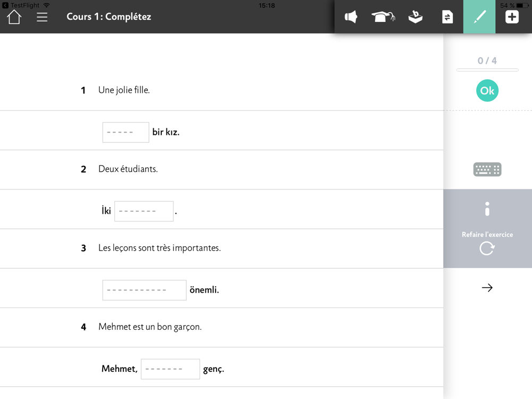This screenshot has height=399, width=532.
Task: Tap 'Cours 1: Complétez' title
Action: pos(109,16)
